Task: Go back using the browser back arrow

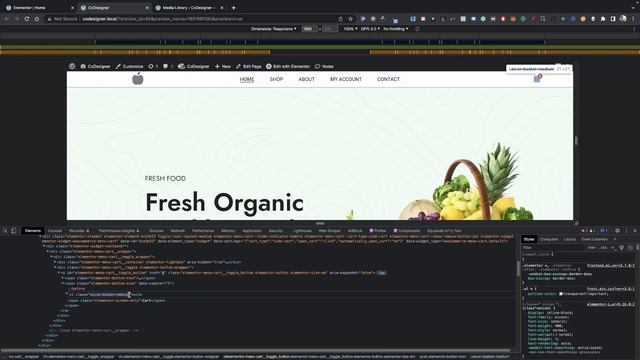Action: [x=7, y=19]
